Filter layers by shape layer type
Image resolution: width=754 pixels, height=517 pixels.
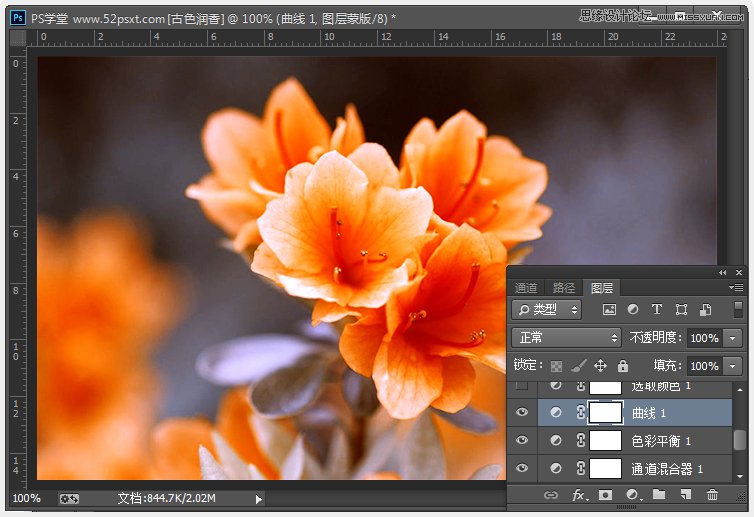[x=681, y=309]
